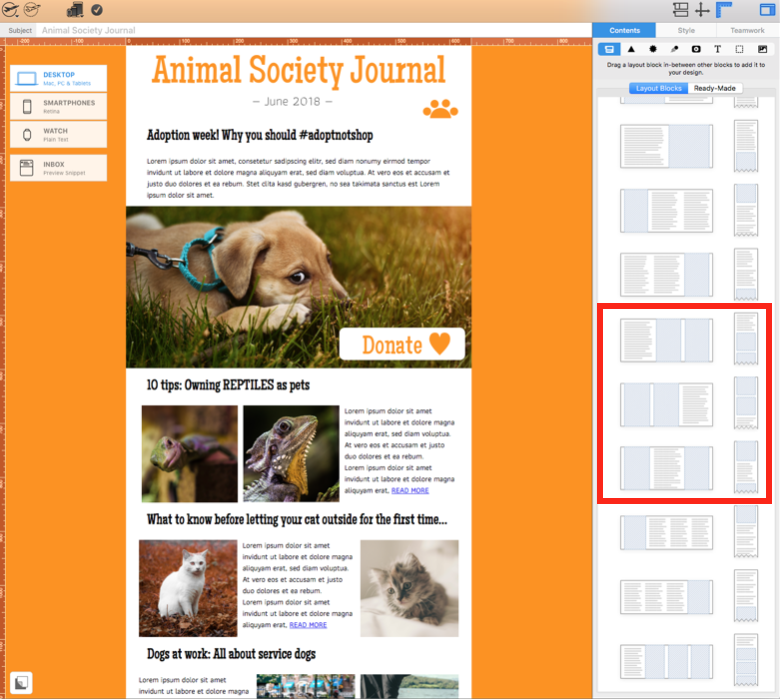Viewport: 780px width, 699px height.
Task: Pick image-left two-text-columns layout block
Action: 666,210
